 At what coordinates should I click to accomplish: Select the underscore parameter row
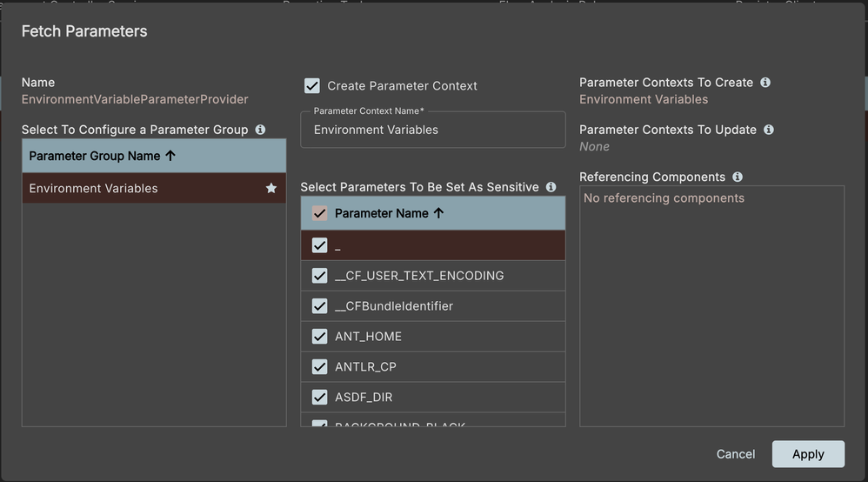(x=435, y=245)
